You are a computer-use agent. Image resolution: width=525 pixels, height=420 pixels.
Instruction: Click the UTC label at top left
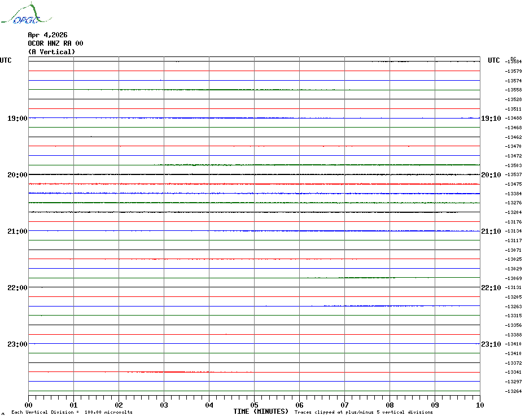pos(6,60)
